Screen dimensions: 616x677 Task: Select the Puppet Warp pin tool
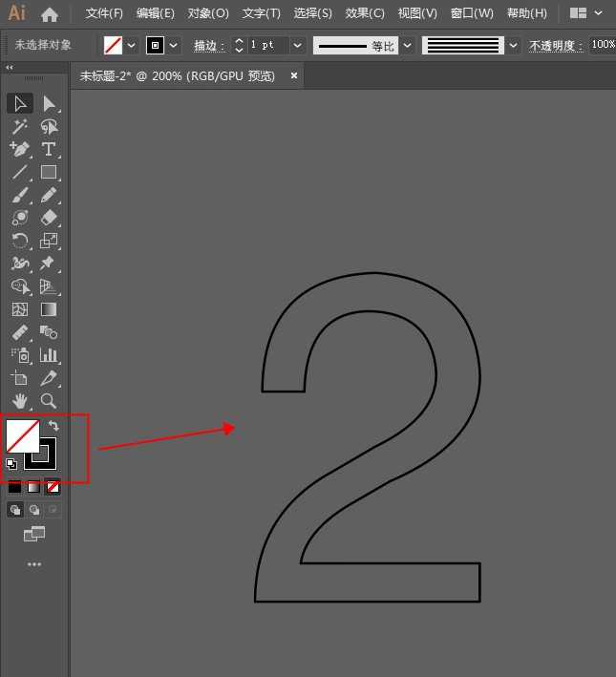pos(49,264)
